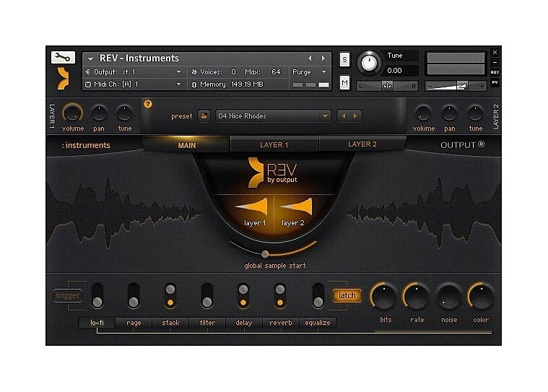Viewport: 548px width, 392px height.
Task: Select the rage effect tab
Action: [x=134, y=323]
